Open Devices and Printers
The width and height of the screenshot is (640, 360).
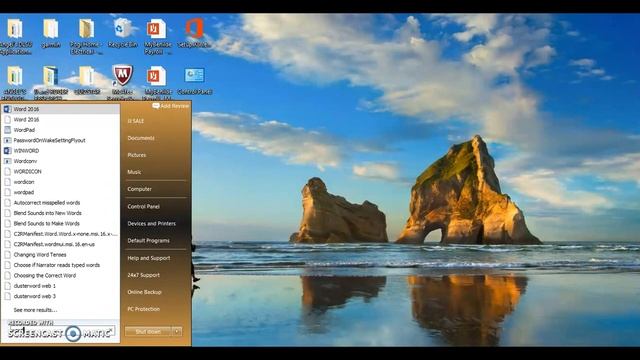[151, 224]
